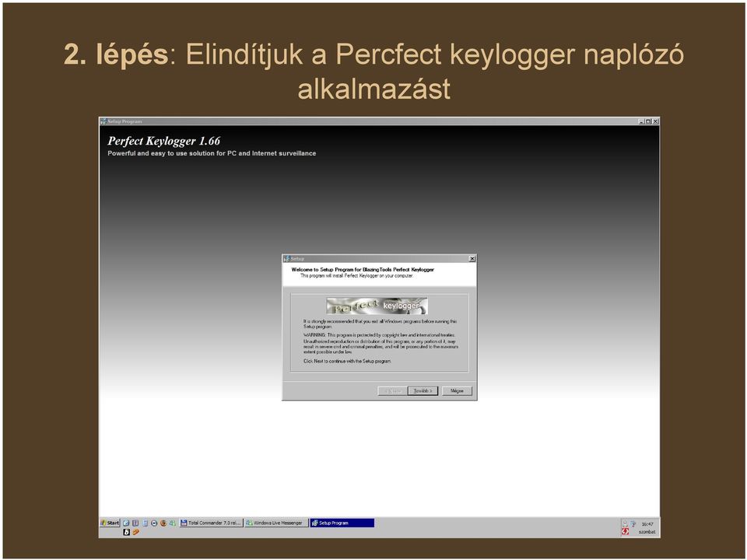Close the Setup Program main window
Viewport: 747px width, 560px height.
(655, 121)
